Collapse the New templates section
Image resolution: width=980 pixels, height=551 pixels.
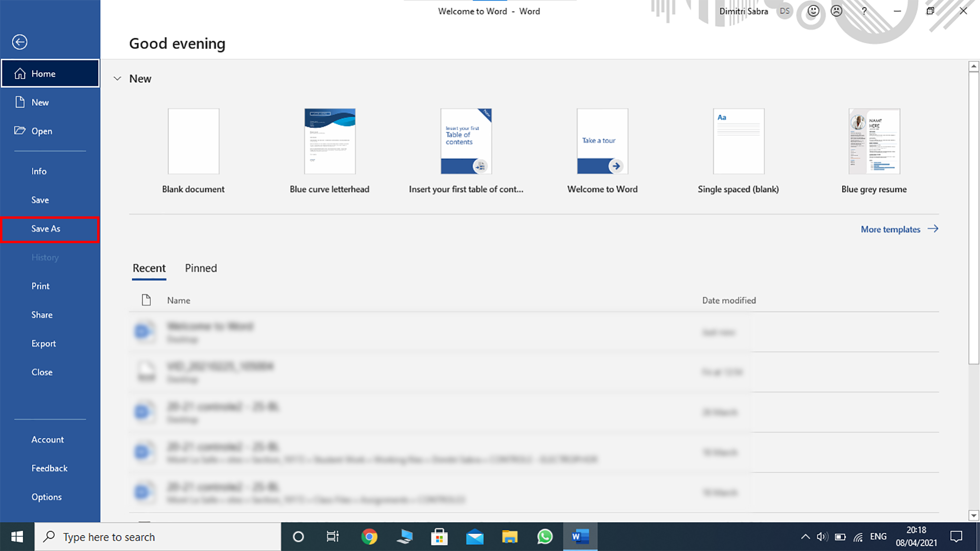click(x=117, y=79)
